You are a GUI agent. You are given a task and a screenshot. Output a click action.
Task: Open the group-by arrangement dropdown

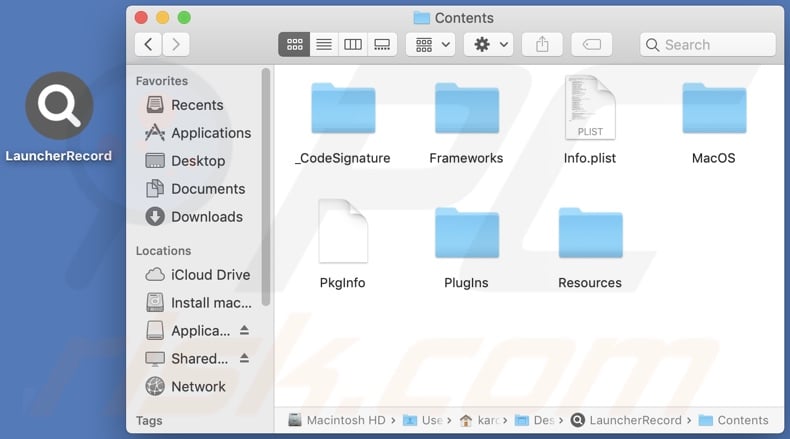coord(431,44)
